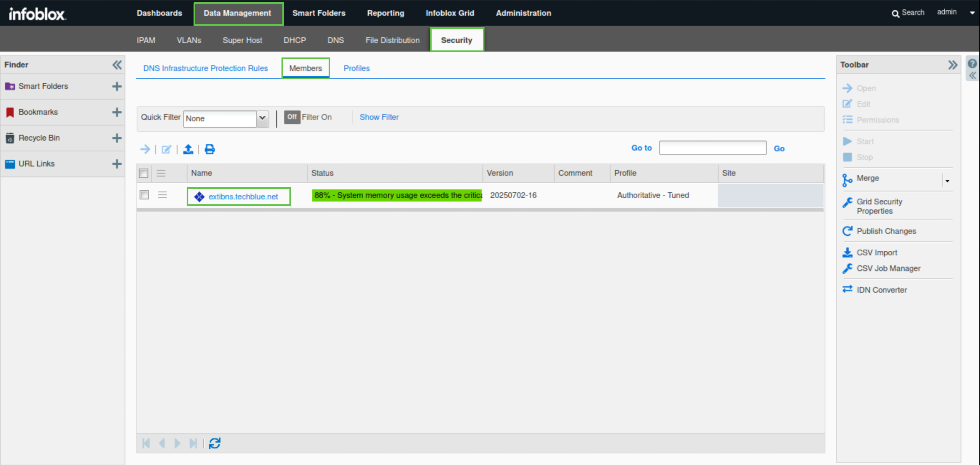The image size is (980, 465).
Task: Open the Quick Filter dropdown
Action: [x=262, y=118]
